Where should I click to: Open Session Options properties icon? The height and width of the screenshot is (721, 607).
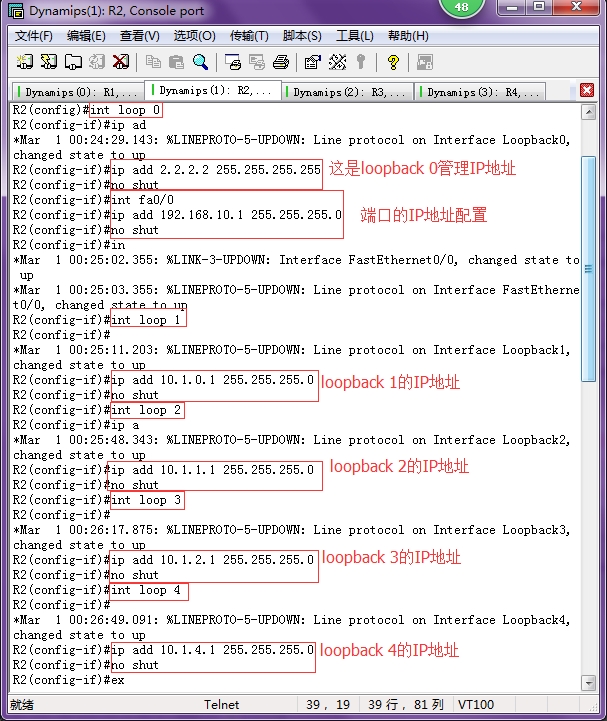[313, 62]
